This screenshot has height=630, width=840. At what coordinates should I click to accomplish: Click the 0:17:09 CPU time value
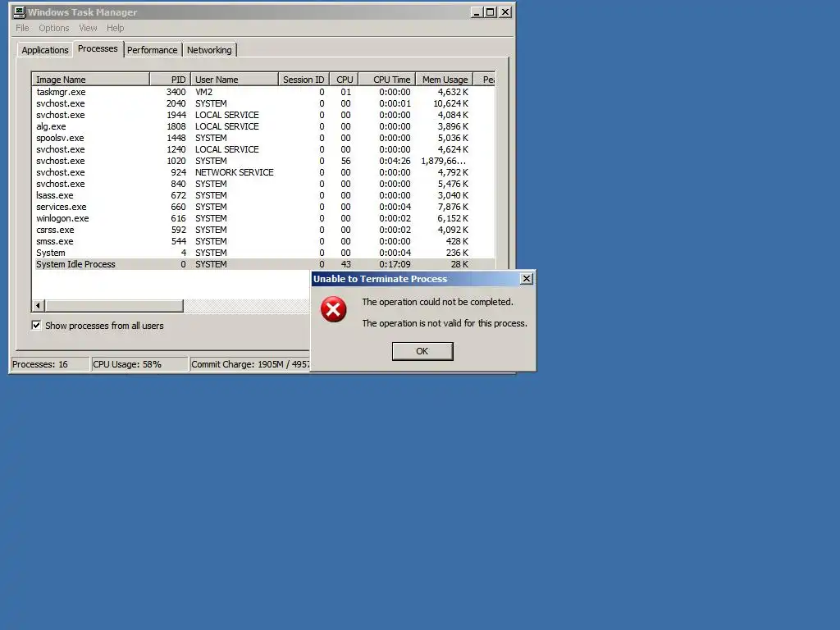pyautogui.click(x=395, y=265)
